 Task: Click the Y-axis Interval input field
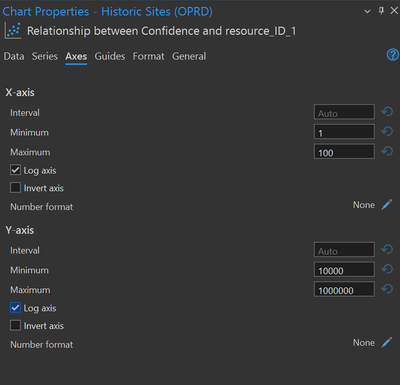coord(344,250)
